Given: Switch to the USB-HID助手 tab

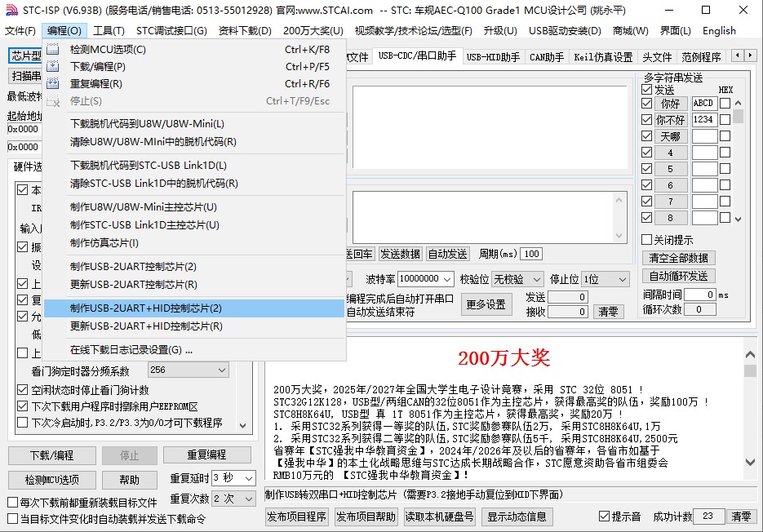Looking at the screenshot, I should [493, 57].
